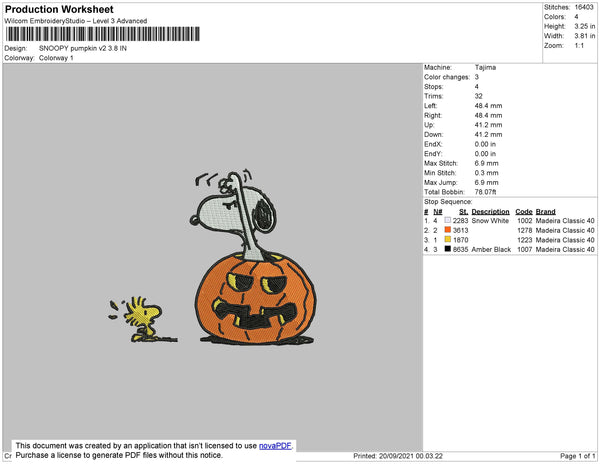The height and width of the screenshot is (464, 600).
Task: Click the 'Color changes:' label
Action: point(447,77)
